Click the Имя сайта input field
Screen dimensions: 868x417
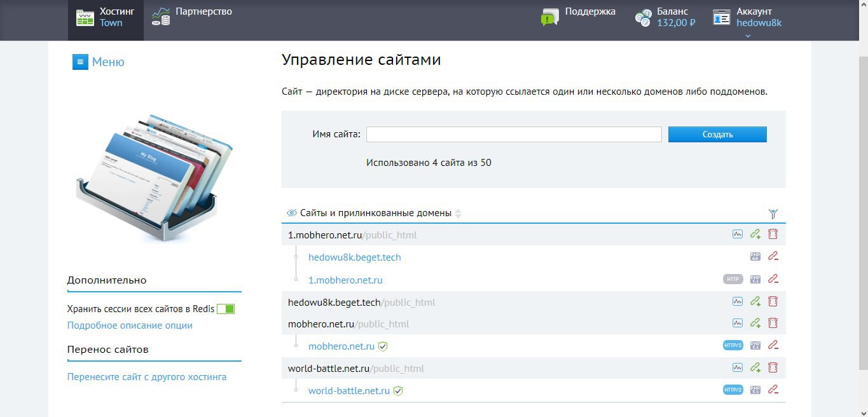point(513,134)
